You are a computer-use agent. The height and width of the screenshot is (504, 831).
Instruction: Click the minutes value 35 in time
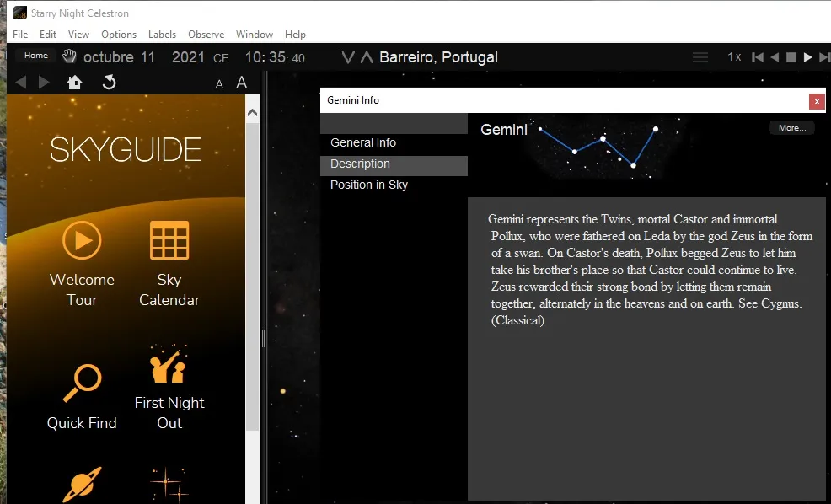277,57
